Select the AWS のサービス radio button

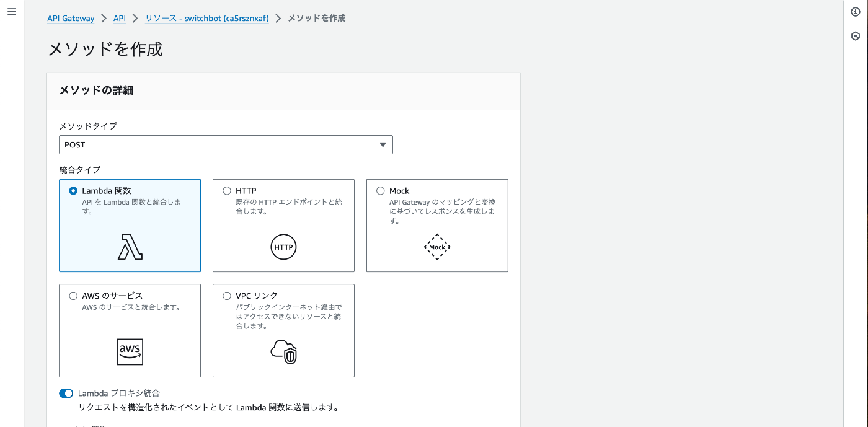point(73,296)
